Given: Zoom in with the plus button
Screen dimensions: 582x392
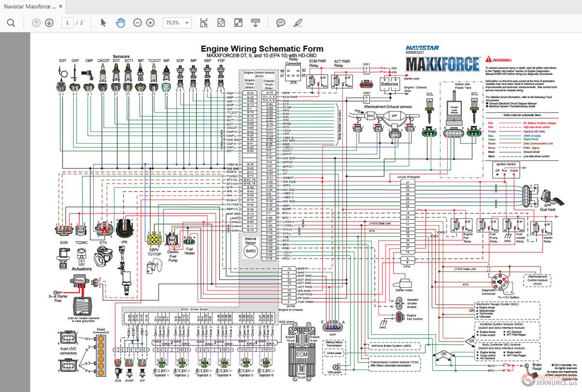Looking at the screenshot, I should coord(150,23).
